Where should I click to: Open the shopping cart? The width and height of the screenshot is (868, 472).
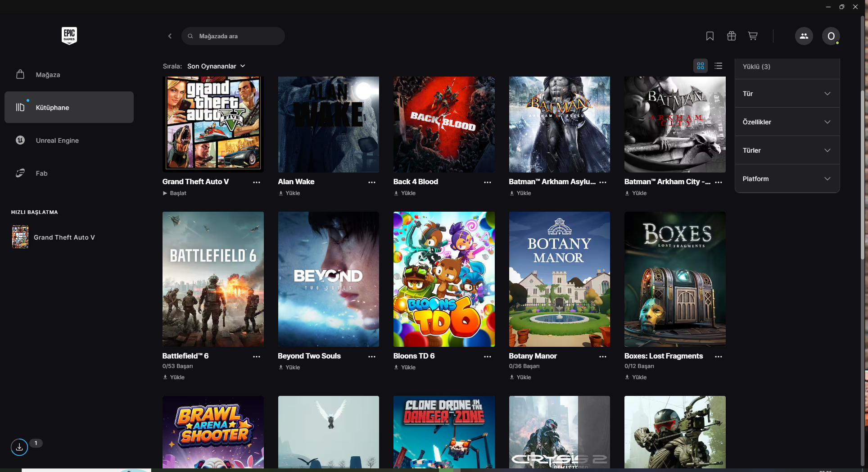tap(753, 36)
